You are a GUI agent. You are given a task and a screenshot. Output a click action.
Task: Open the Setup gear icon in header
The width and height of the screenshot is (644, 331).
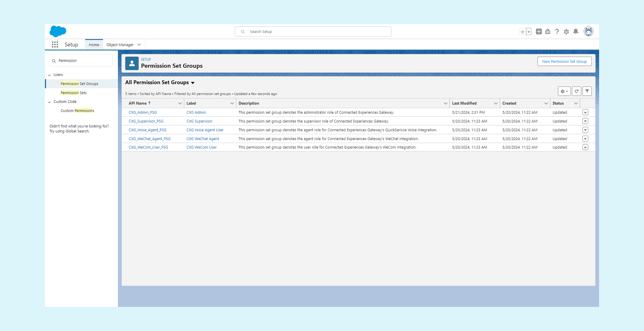pos(566,32)
